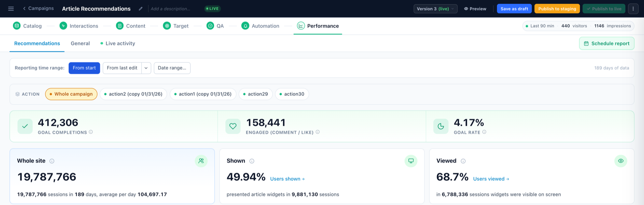This screenshot has height=205, width=644.
Task: Open the Version 3 (live) dropdown
Action: 435,9
